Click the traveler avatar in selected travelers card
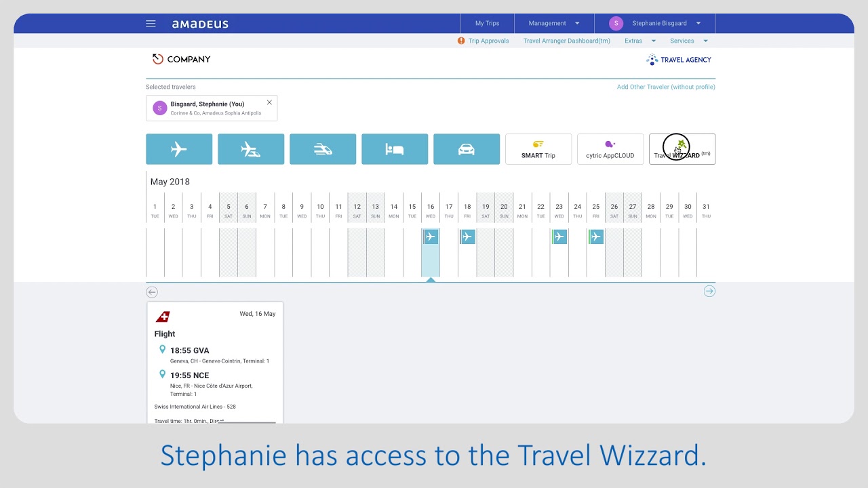Image resolution: width=868 pixels, height=488 pixels. [160, 108]
